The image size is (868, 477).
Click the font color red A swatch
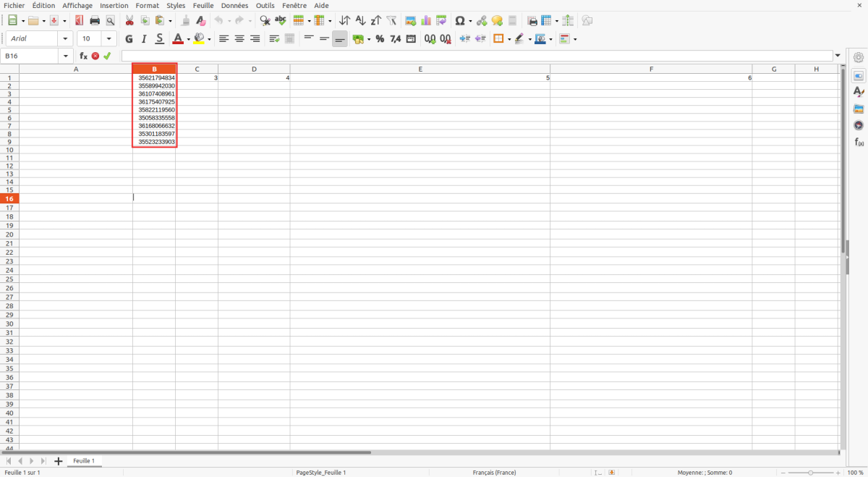tap(179, 39)
